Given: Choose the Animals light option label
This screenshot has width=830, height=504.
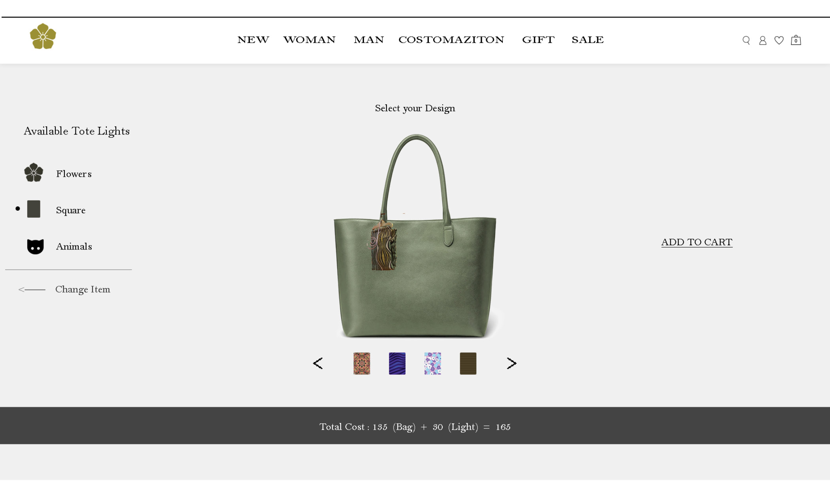Looking at the screenshot, I should click(74, 246).
